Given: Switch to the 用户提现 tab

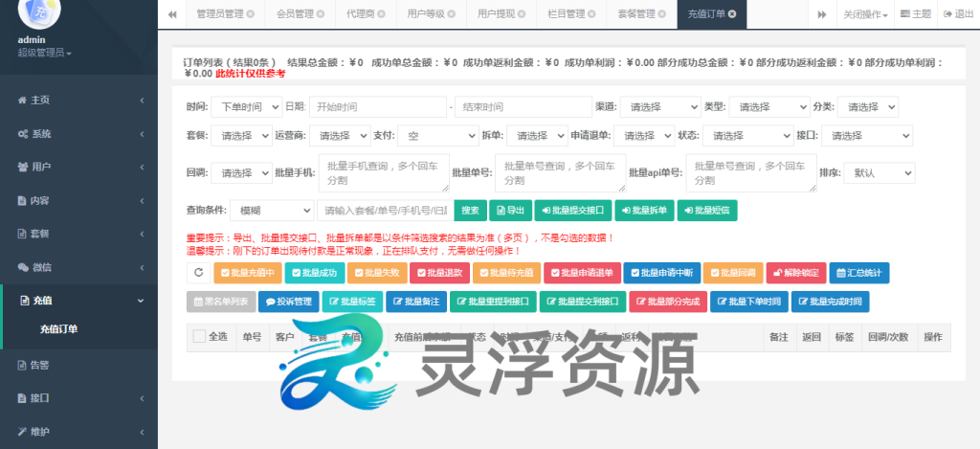Looking at the screenshot, I should (501, 13).
